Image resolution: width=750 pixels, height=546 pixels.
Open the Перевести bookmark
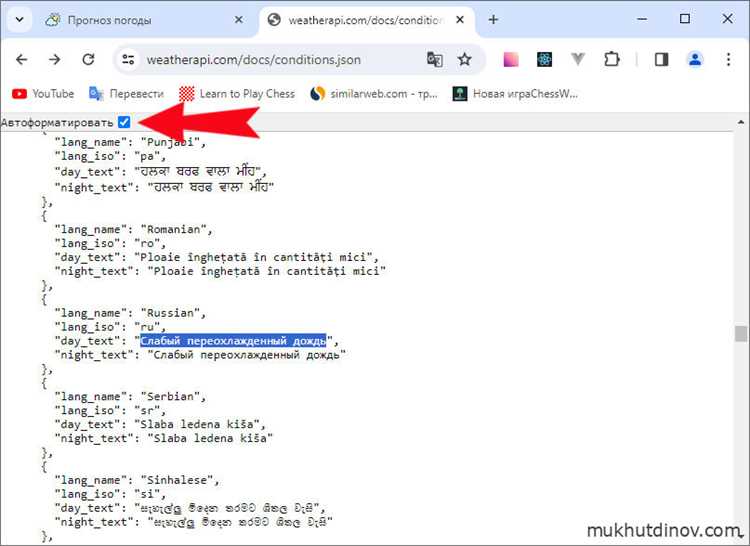coord(127,94)
